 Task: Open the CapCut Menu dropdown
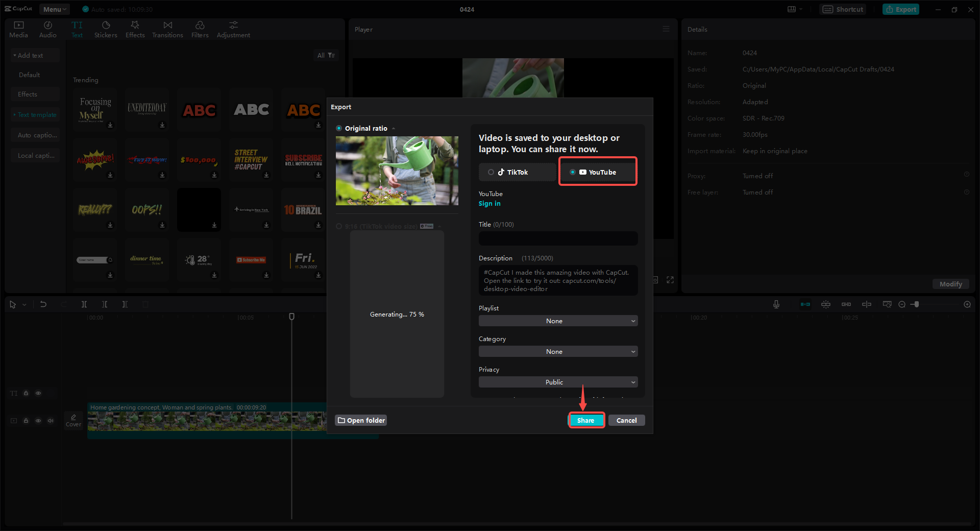click(x=55, y=9)
